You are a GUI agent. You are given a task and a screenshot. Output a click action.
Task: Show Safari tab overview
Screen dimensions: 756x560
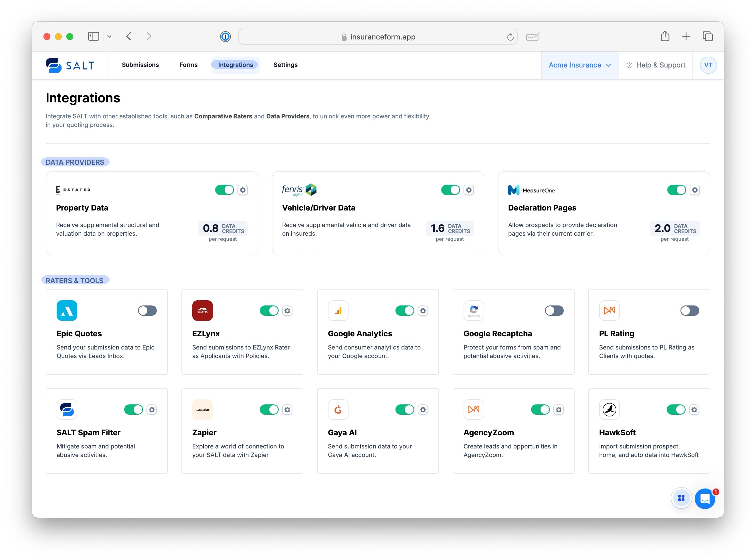click(708, 36)
